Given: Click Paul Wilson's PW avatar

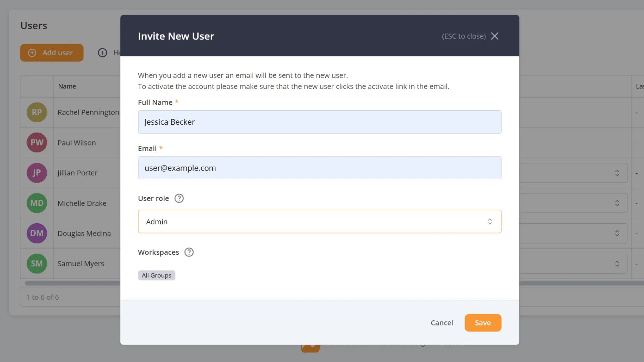Looking at the screenshot, I should point(37,142).
